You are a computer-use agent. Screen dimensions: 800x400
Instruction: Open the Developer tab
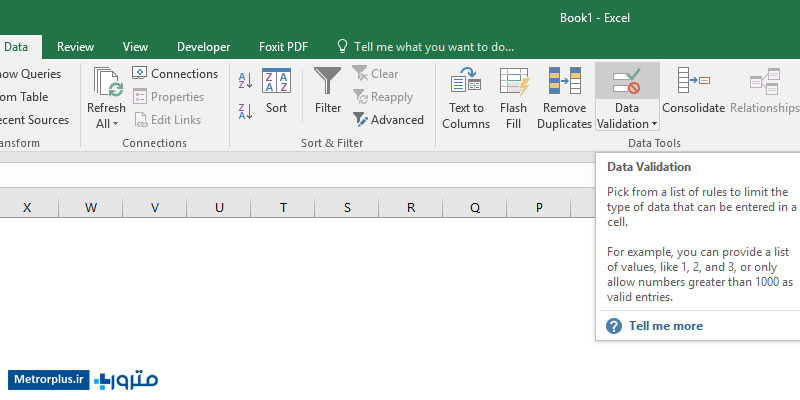[x=204, y=47]
